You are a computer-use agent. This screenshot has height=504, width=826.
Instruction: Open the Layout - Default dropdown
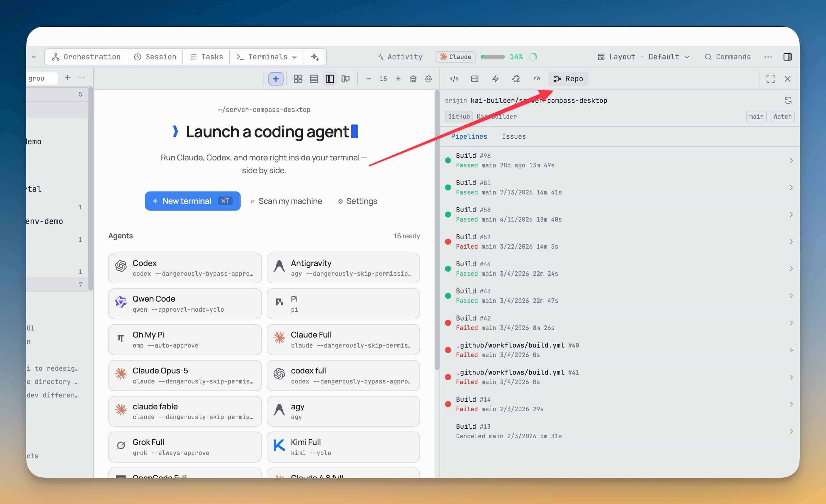click(643, 57)
